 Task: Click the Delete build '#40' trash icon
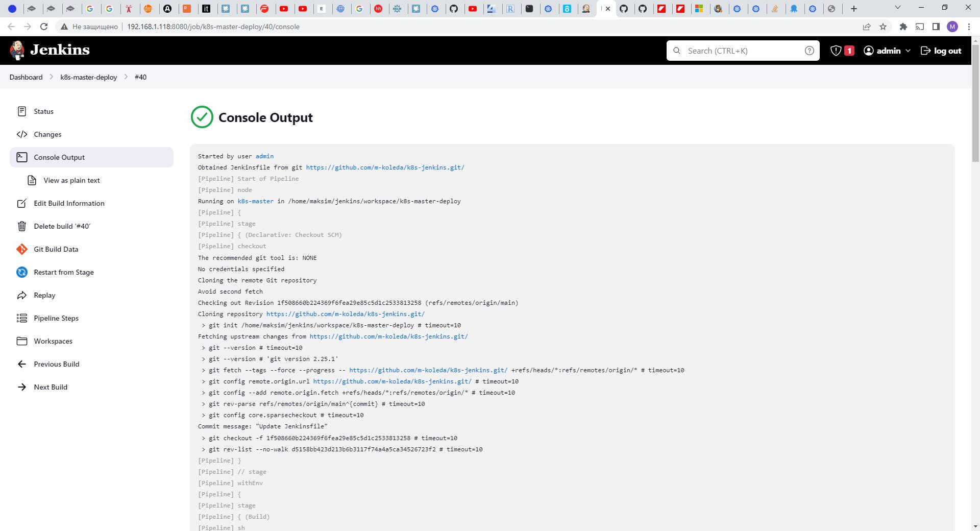[21, 226]
